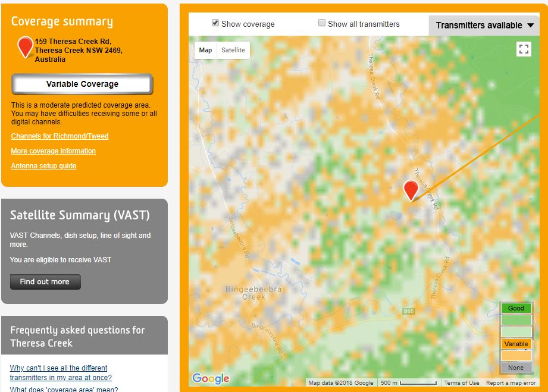Open 'Why can't I see all transmitters' question

coord(61,373)
